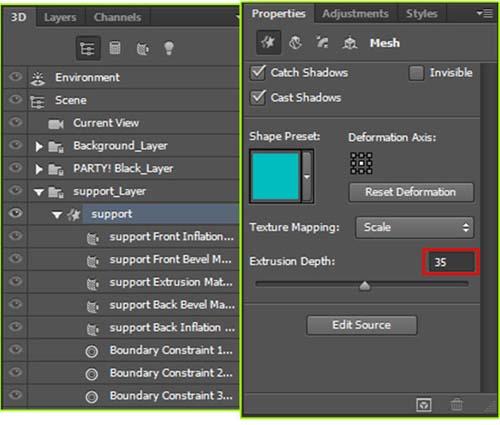Click the PARTY! Black_Layer folder icon
The height and width of the screenshot is (425, 500).
(56, 169)
